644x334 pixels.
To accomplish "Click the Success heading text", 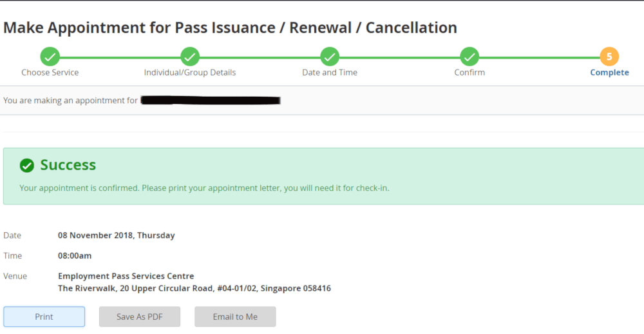I will click(x=68, y=165).
